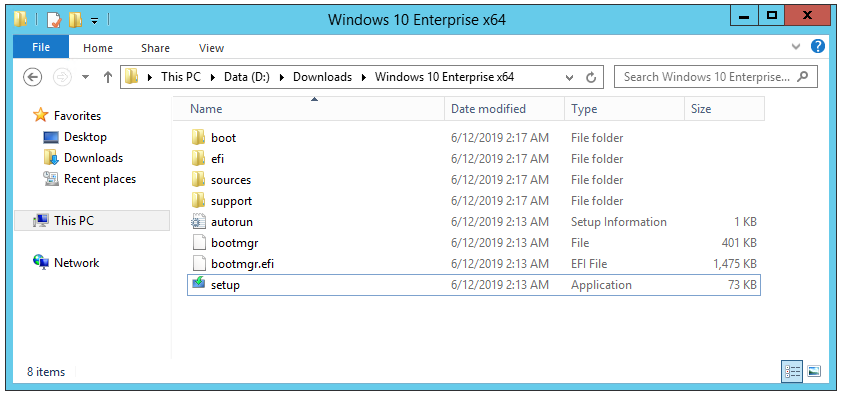Click the boot folder icon
Screen dimensions: 843x397
coord(198,137)
